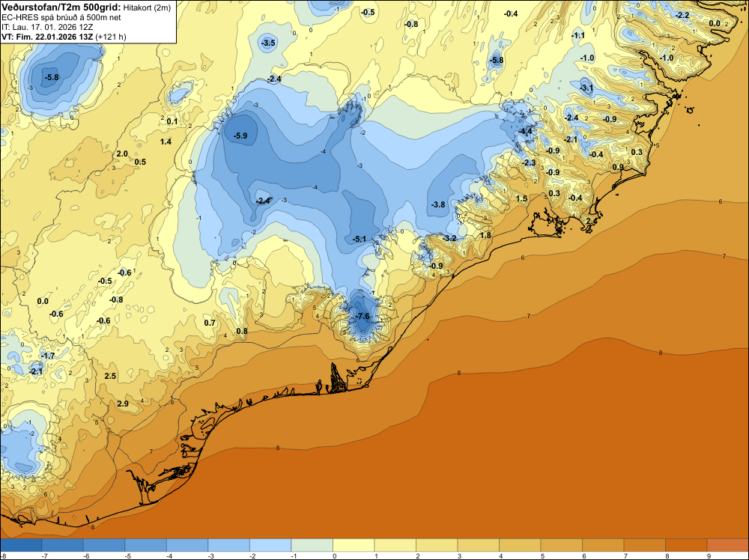Click the title 'Veðurstofan/T2m 500grid: Hitakort (2m)'
The height and width of the screenshot is (560, 749).
coord(86,7)
